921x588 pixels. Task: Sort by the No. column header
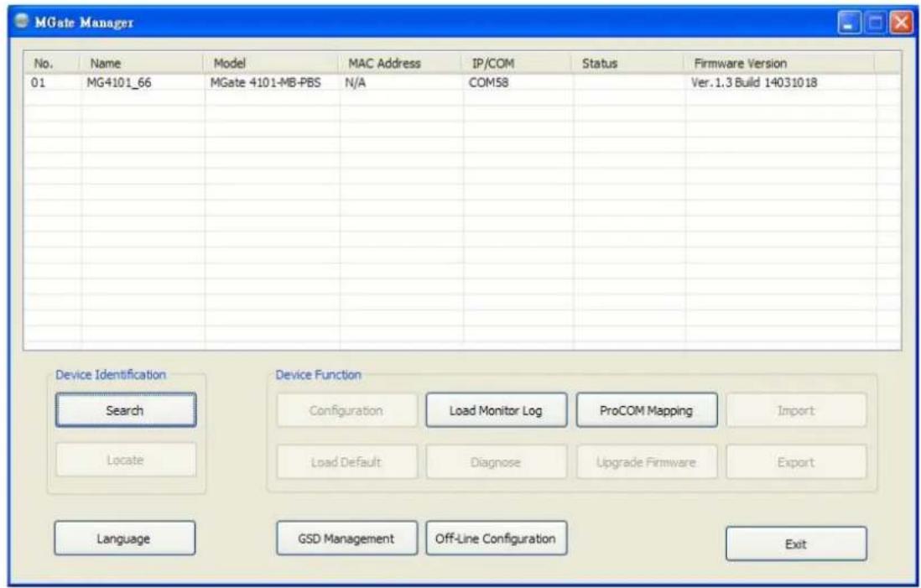point(52,64)
